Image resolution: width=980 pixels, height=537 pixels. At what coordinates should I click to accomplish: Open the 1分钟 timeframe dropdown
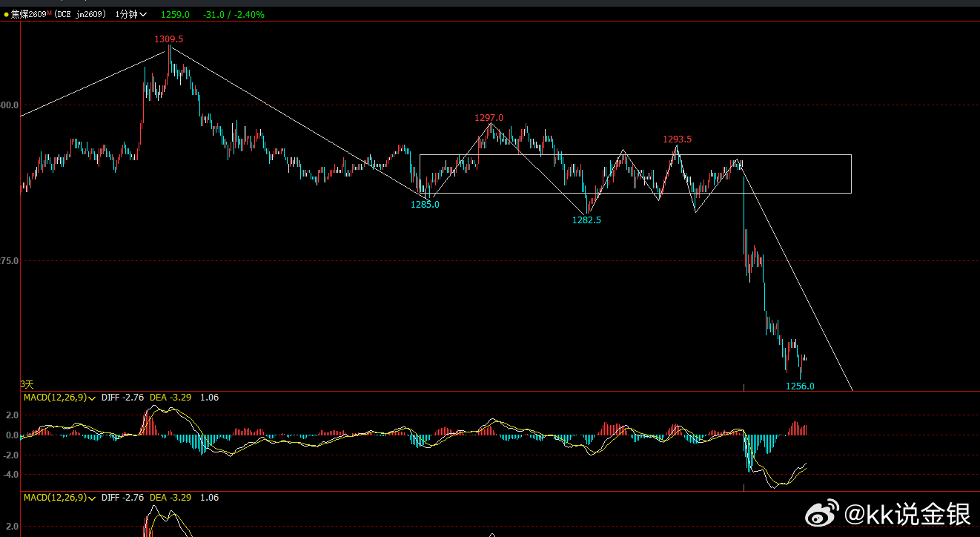click(x=131, y=14)
